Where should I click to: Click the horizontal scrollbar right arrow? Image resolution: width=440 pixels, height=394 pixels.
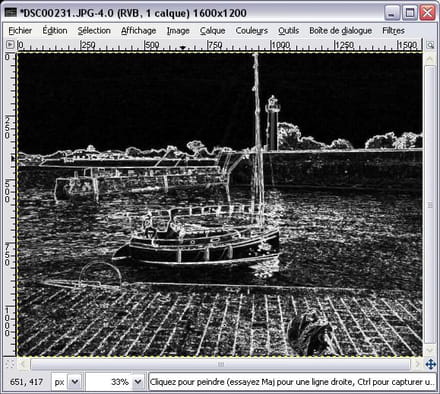(417, 364)
